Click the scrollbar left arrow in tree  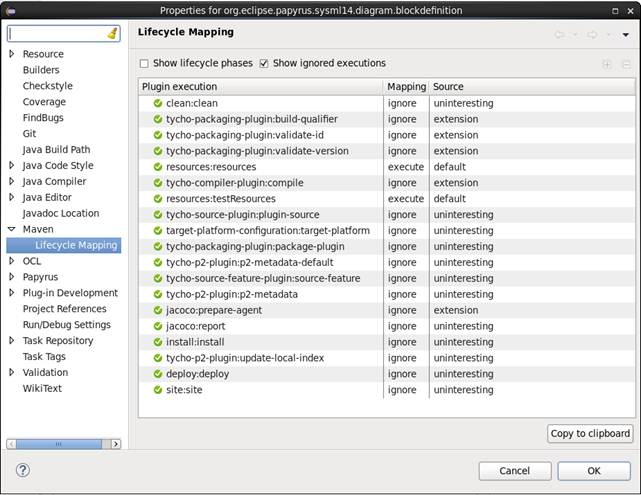tap(11, 444)
